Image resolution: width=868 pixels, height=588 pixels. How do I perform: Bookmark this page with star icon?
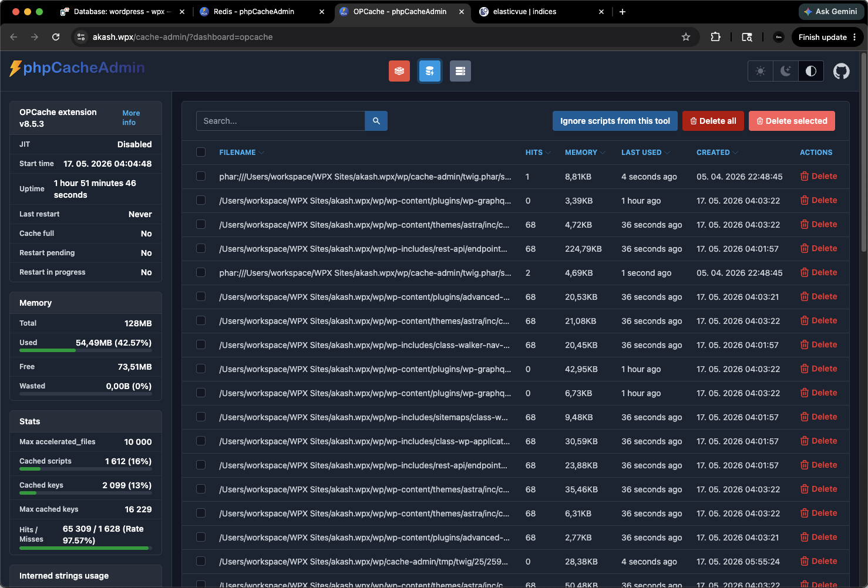point(686,37)
